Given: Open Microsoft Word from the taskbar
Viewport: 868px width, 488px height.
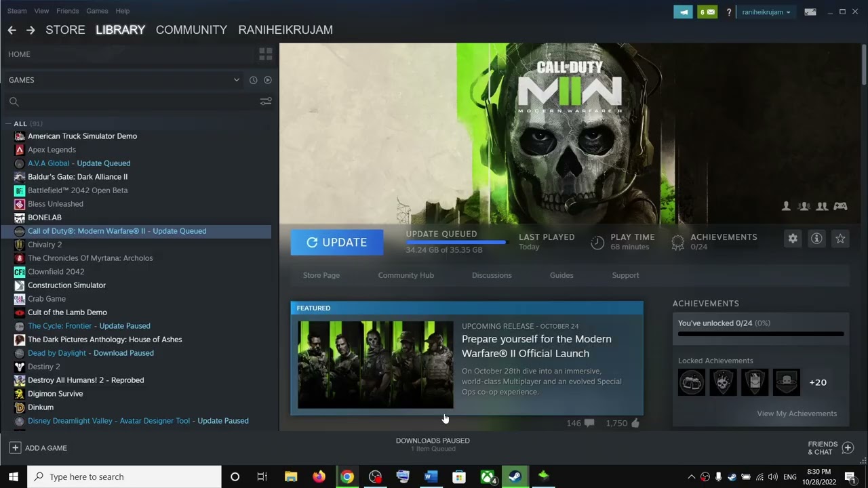Looking at the screenshot, I should tap(431, 476).
